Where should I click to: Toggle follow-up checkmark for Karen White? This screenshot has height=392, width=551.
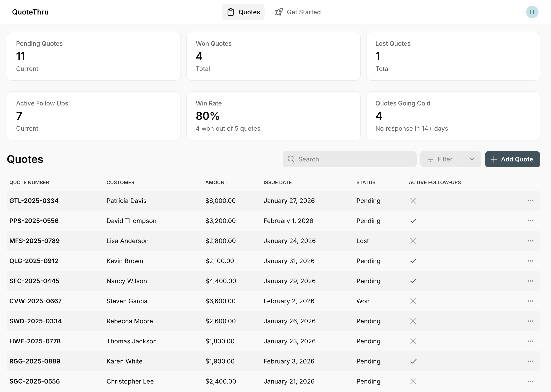413,361
